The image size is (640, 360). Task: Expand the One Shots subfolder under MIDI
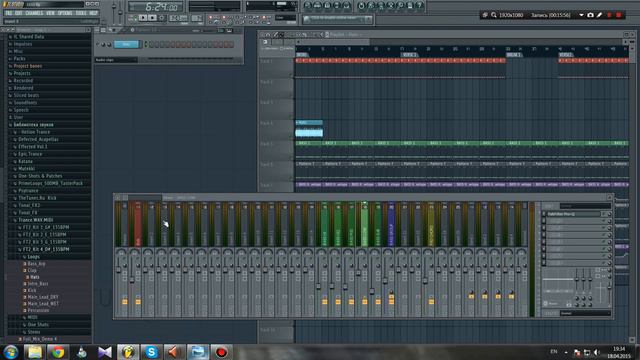pos(38,324)
